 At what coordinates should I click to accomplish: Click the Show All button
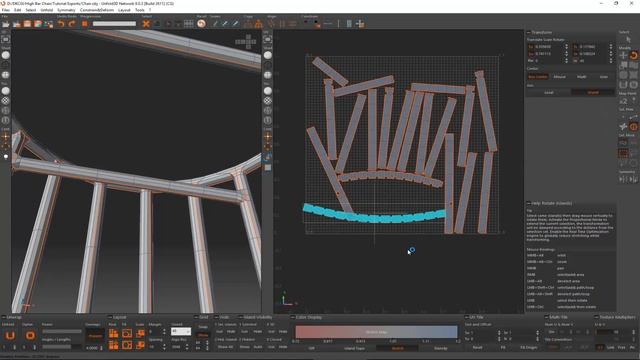pos(225,347)
